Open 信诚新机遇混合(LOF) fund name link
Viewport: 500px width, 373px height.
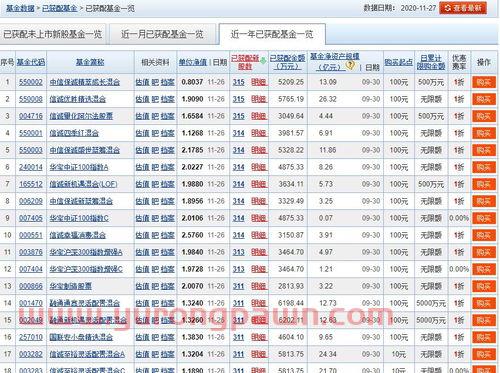pyautogui.click(x=83, y=184)
